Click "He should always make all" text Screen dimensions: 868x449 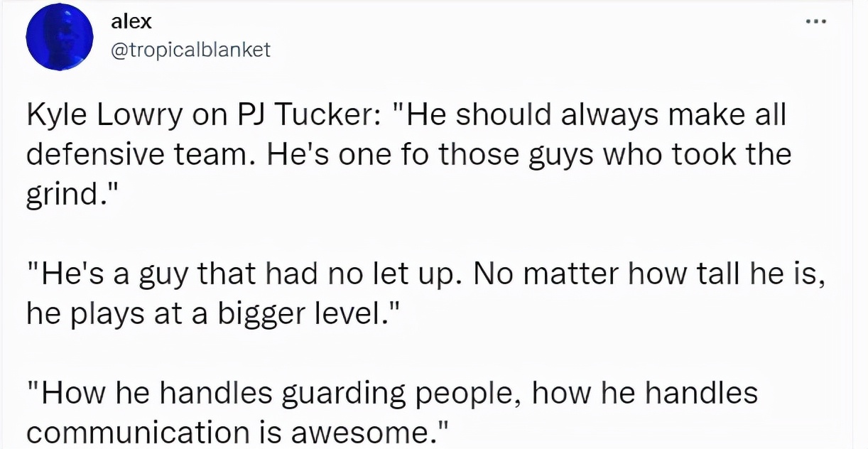coord(597,116)
